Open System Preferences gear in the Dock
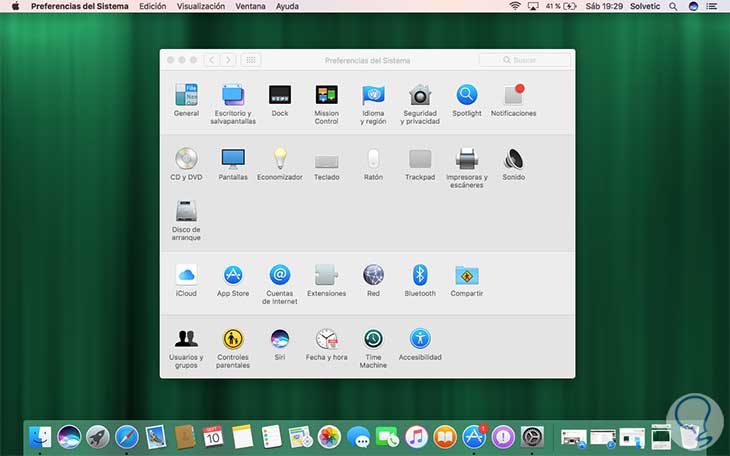Screen dimensions: 730x456 click(x=532, y=437)
